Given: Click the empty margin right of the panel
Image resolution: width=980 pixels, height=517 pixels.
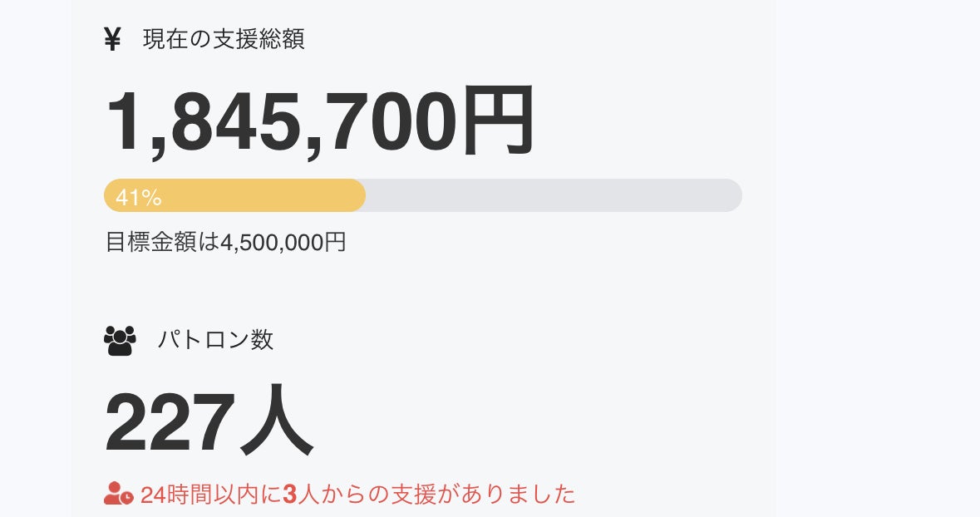Looking at the screenshot, I should (877, 249).
